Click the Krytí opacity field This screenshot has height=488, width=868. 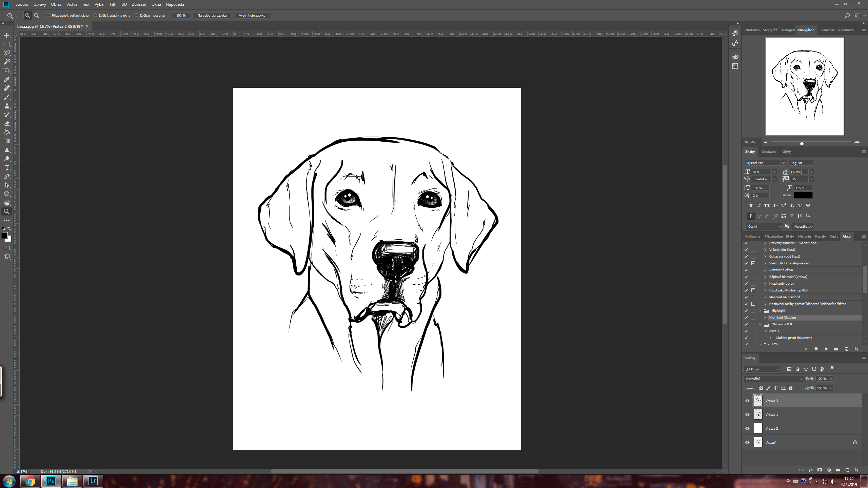click(822, 379)
